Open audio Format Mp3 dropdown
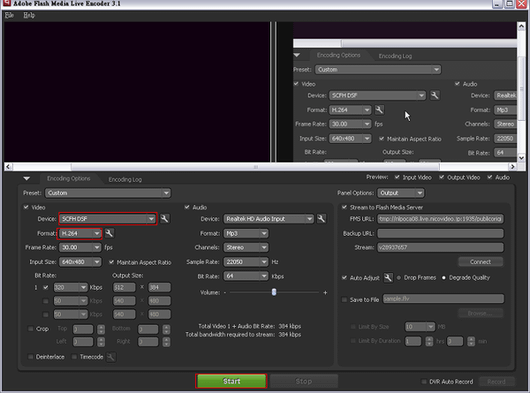 [x=246, y=233]
